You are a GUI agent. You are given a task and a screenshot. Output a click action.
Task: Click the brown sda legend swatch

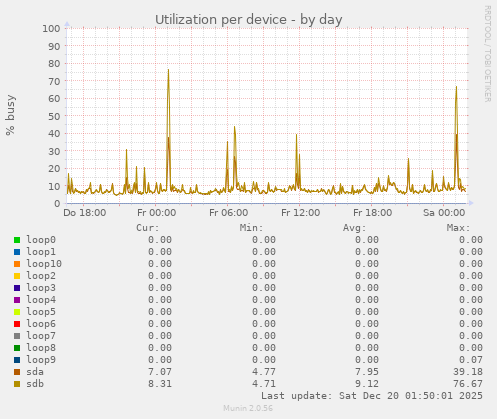[17, 372]
